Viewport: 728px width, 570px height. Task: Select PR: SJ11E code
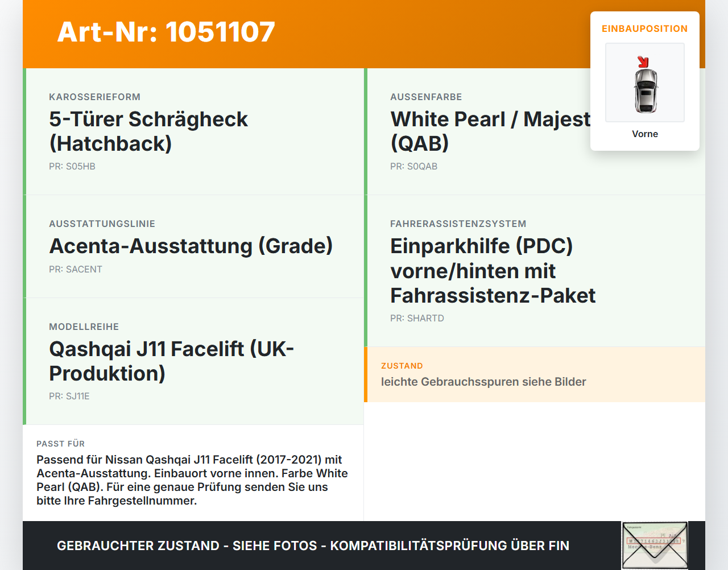(x=69, y=396)
